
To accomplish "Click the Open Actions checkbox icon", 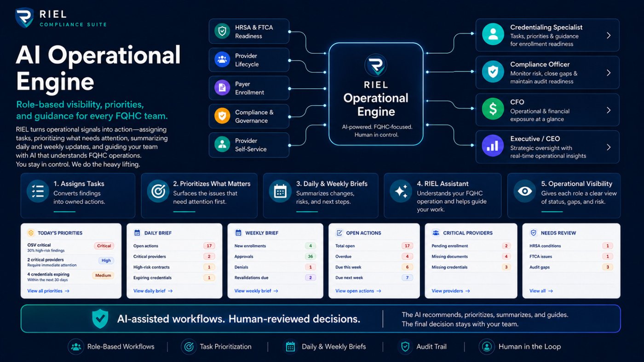I will [x=339, y=233].
